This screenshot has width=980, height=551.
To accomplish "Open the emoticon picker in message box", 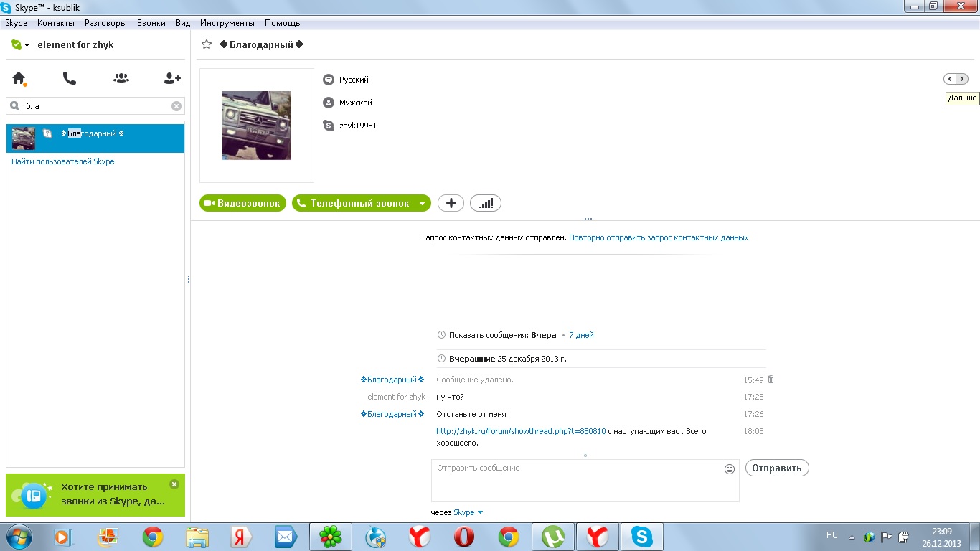I will click(730, 469).
